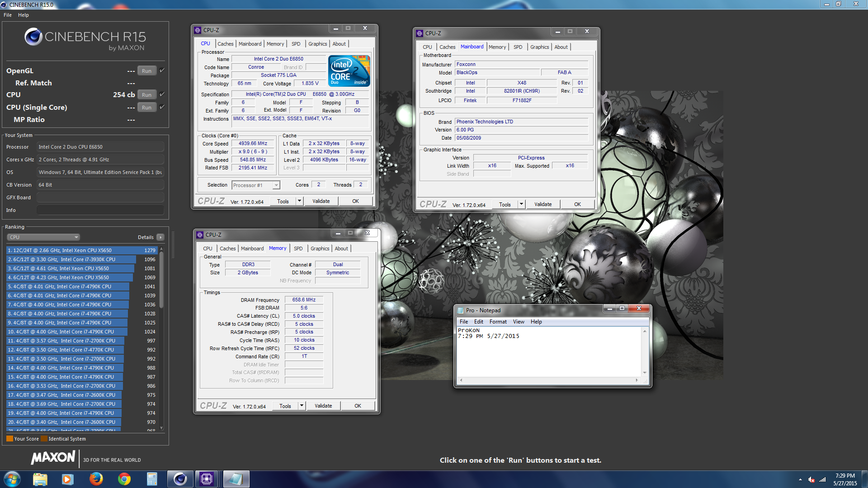The width and height of the screenshot is (868, 488).
Task: Toggle the OpenGL test checkmark
Action: point(162,70)
